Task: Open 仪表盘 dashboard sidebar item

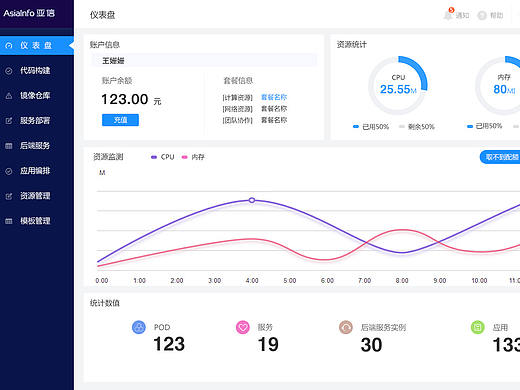Action: [x=37, y=46]
